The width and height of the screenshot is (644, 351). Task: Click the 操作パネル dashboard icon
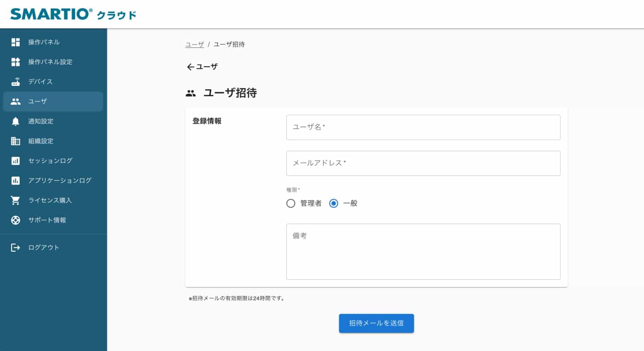(x=15, y=42)
